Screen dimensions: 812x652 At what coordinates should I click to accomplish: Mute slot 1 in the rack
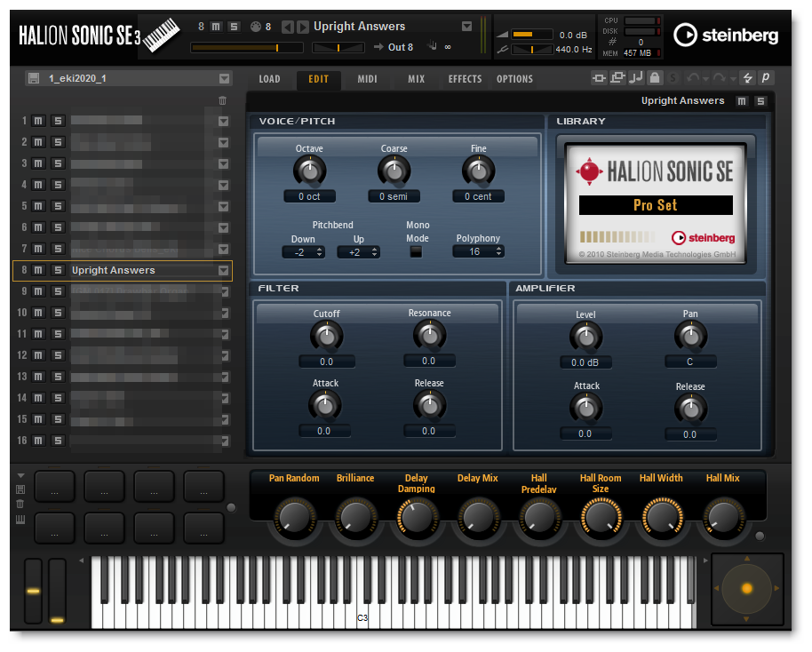click(38, 121)
